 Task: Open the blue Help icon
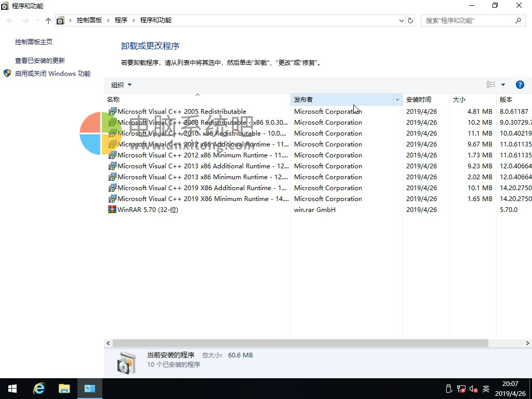pos(520,85)
